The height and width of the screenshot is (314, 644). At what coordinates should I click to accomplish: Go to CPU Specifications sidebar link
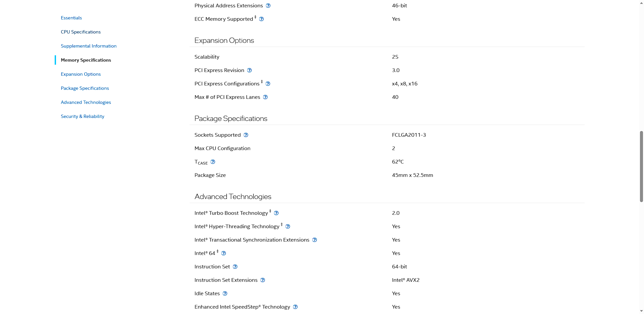80,32
